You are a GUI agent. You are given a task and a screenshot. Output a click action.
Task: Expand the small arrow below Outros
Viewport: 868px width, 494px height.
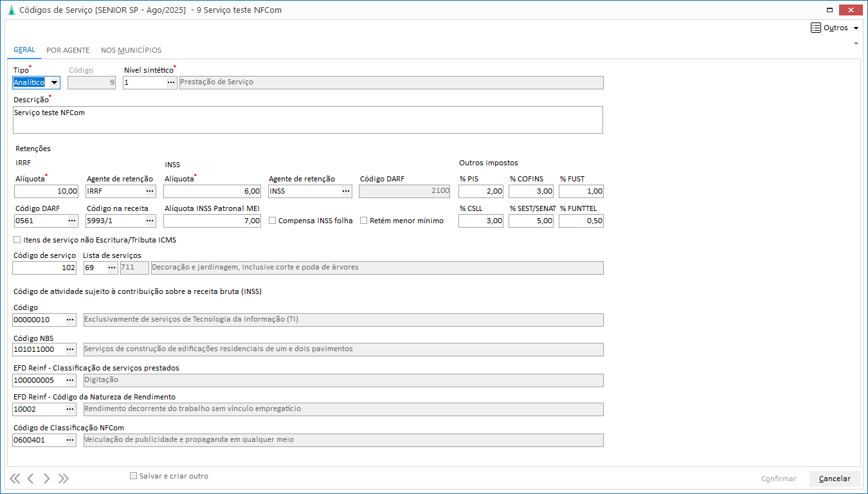[856, 44]
